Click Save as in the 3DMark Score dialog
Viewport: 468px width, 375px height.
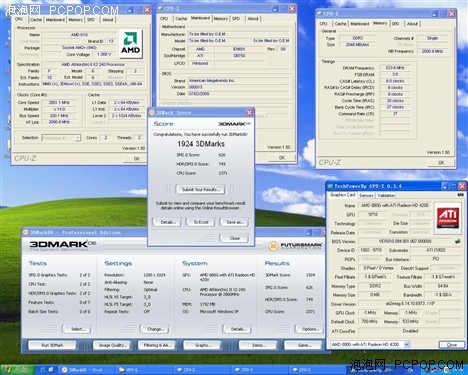(235, 222)
